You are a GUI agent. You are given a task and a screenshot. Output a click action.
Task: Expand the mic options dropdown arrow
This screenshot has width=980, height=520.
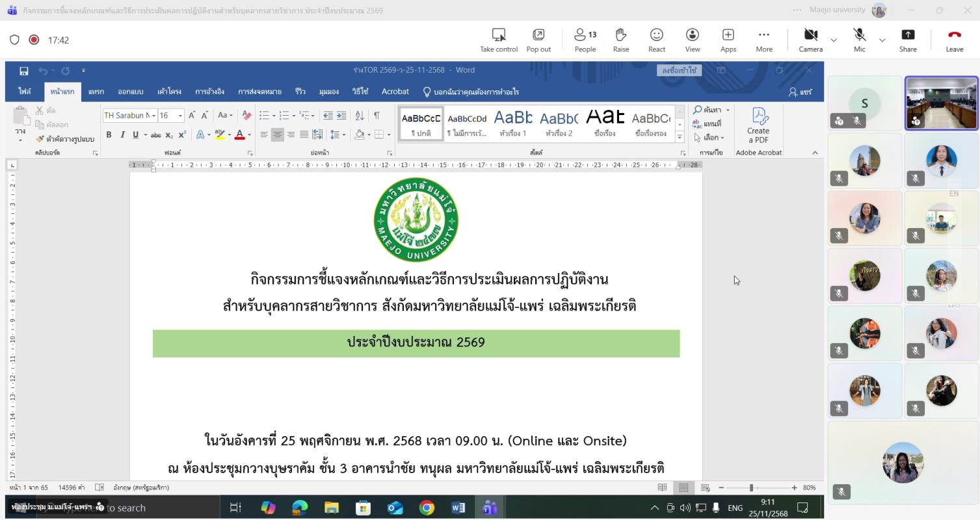click(x=882, y=40)
